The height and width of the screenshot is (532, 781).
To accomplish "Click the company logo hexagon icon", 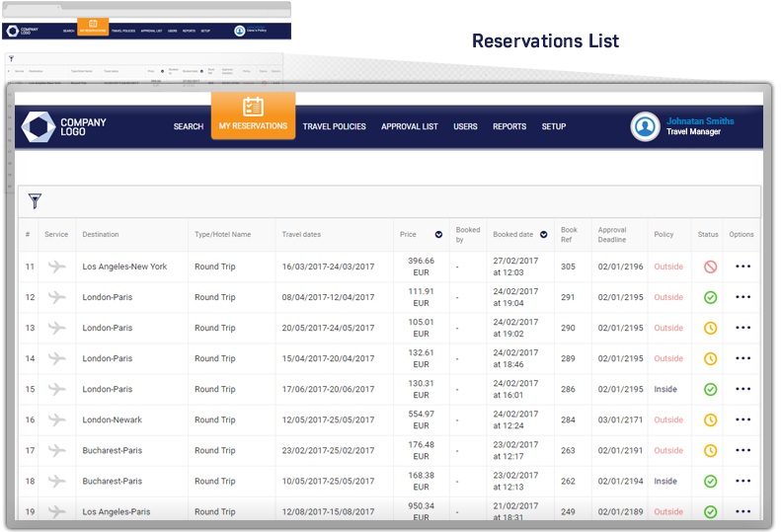I will coord(39,126).
